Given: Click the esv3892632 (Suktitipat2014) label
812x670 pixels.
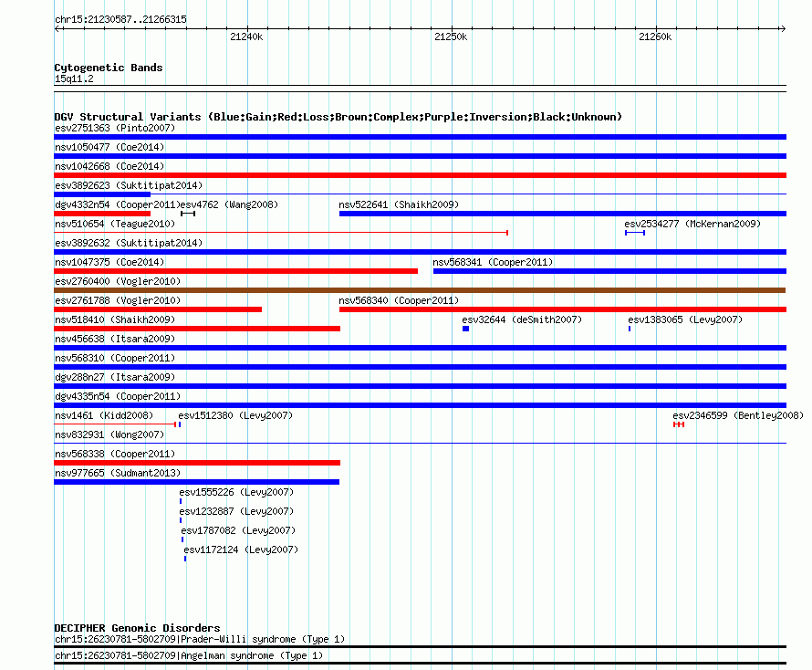Looking at the screenshot, I should 129,243.
